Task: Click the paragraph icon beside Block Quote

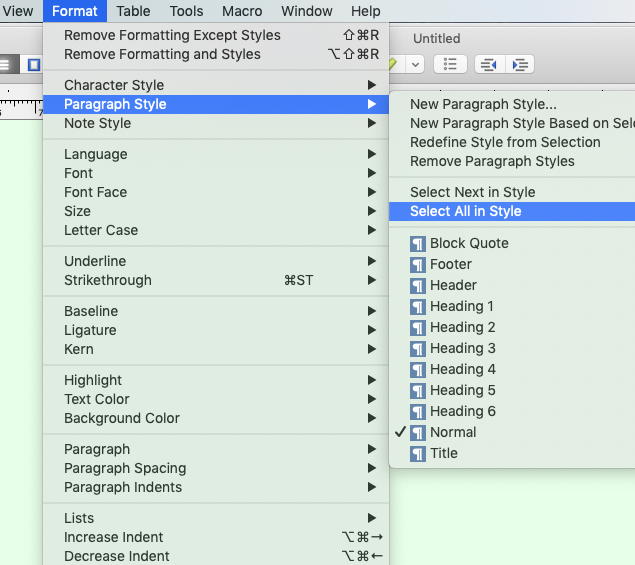Action: [418, 244]
